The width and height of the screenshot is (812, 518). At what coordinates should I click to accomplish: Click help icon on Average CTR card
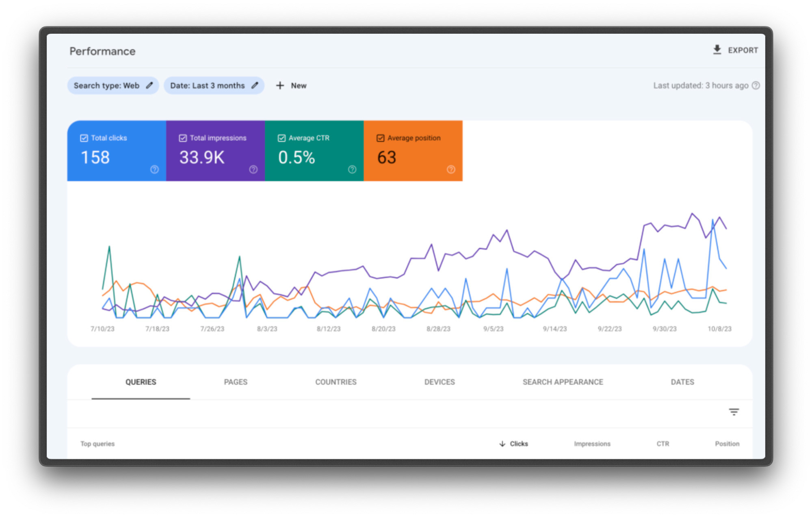pyautogui.click(x=352, y=169)
